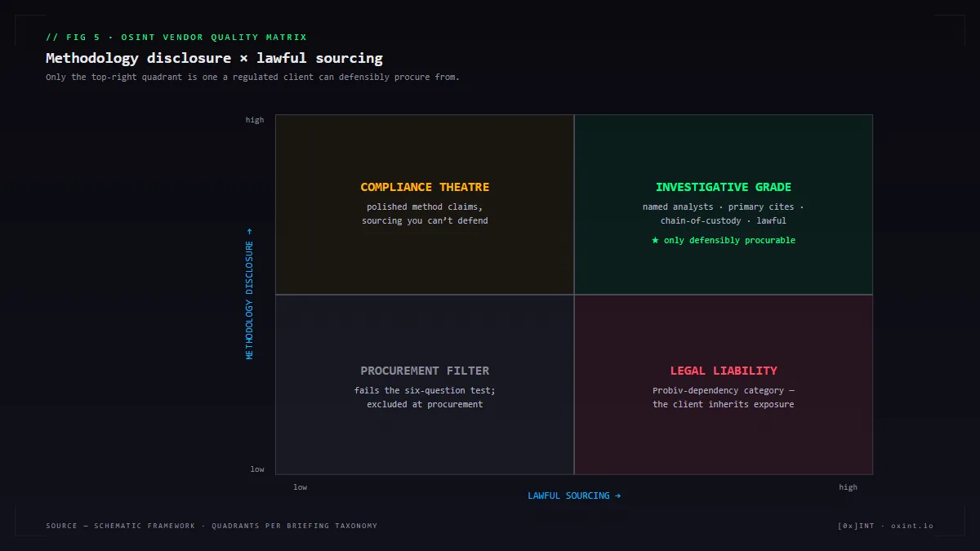Click the 'FIG 5 · OSINT VENDOR QUALITY MATRIX' header
The image size is (980, 551).
[176, 38]
